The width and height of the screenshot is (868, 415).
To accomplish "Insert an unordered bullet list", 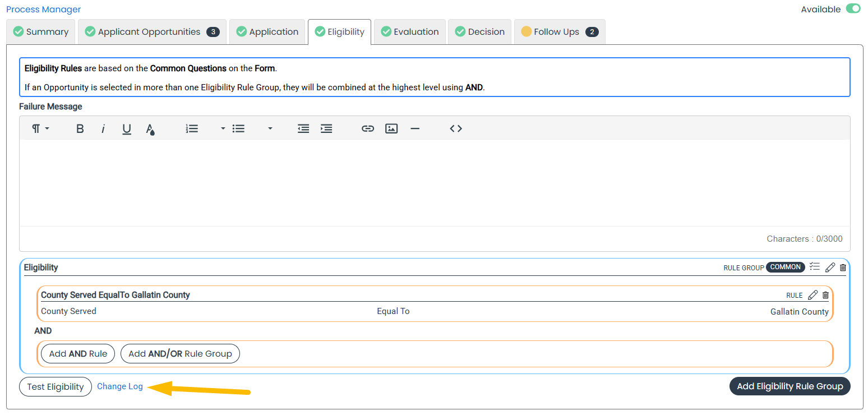I will click(x=239, y=128).
